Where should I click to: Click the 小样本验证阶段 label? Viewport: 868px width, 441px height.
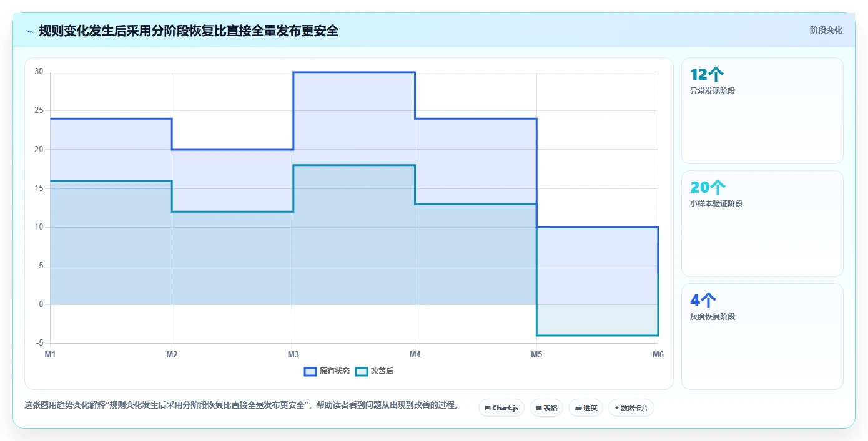(716, 203)
